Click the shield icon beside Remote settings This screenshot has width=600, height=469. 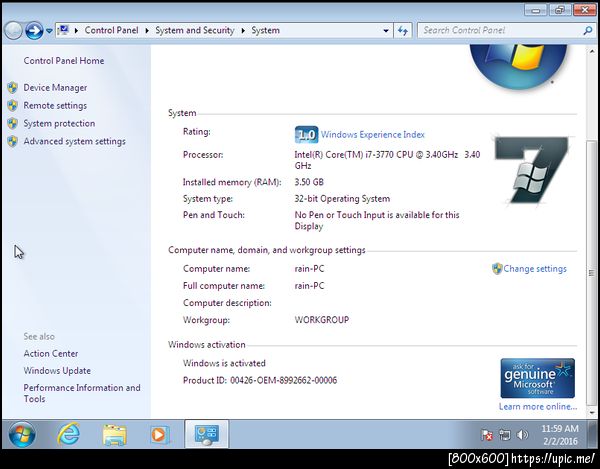13,106
